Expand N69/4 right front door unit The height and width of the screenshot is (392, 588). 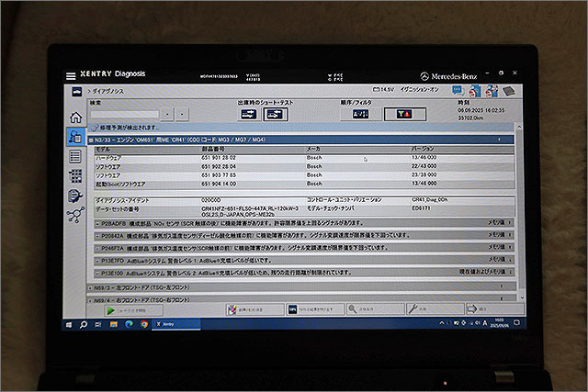301,300
